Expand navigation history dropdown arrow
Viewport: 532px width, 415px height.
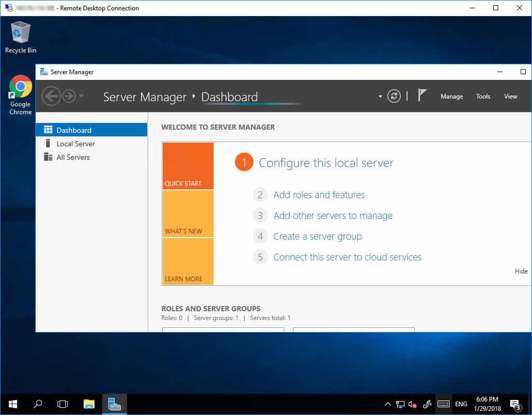81,96
